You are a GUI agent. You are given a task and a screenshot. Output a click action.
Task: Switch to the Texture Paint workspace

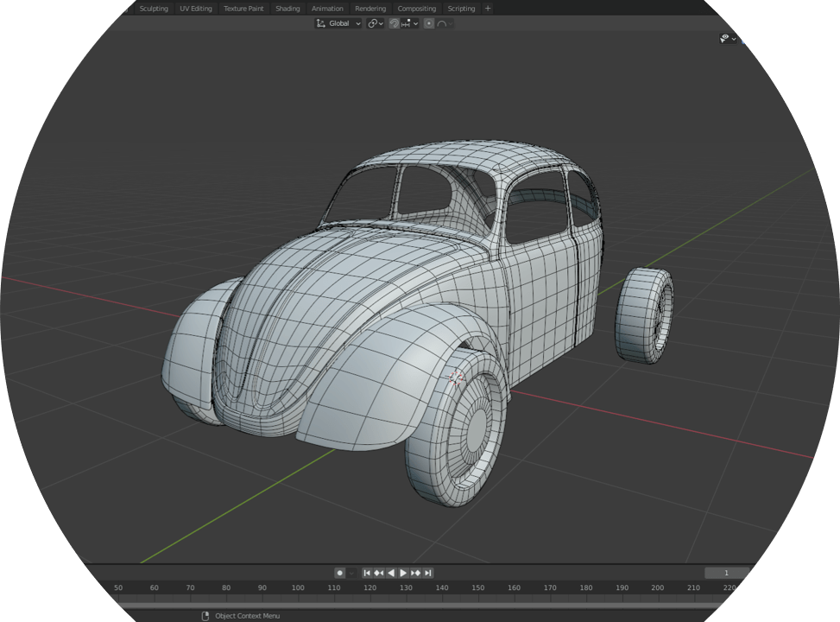(243, 9)
